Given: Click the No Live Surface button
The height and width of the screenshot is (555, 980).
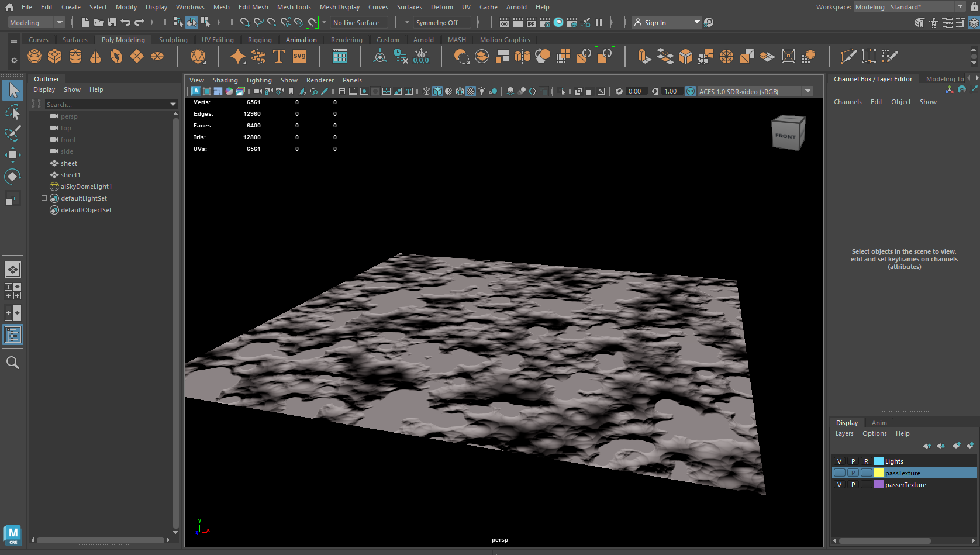Looking at the screenshot, I should click(x=358, y=22).
